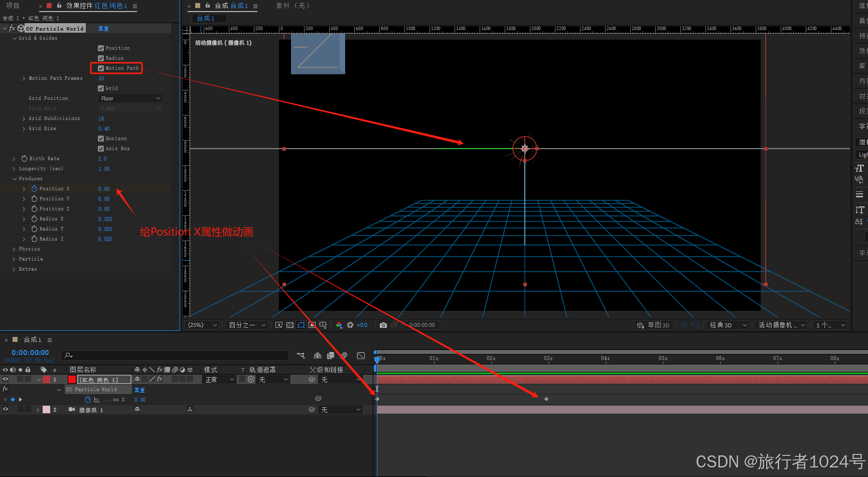Collapse the Producer group
This screenshot has width=868, height=477.
(15, 179)
